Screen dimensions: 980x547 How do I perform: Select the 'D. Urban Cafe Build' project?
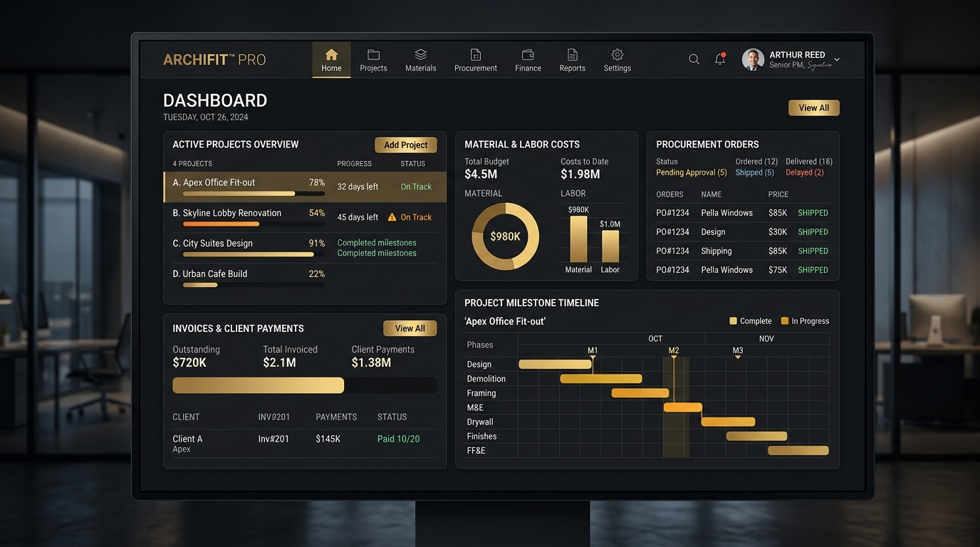click(x=305, y=278)
